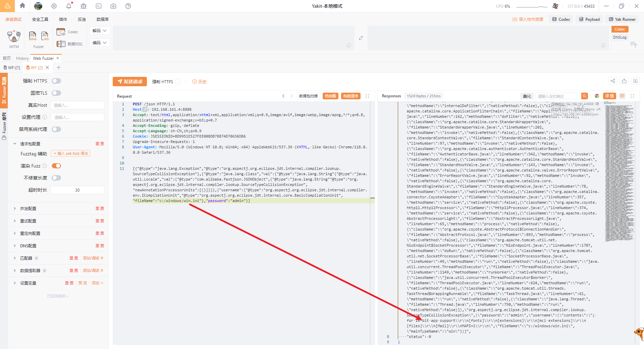Expand the 重定向配置 section
The image size is (644, 349).
(x=15, y=233)
